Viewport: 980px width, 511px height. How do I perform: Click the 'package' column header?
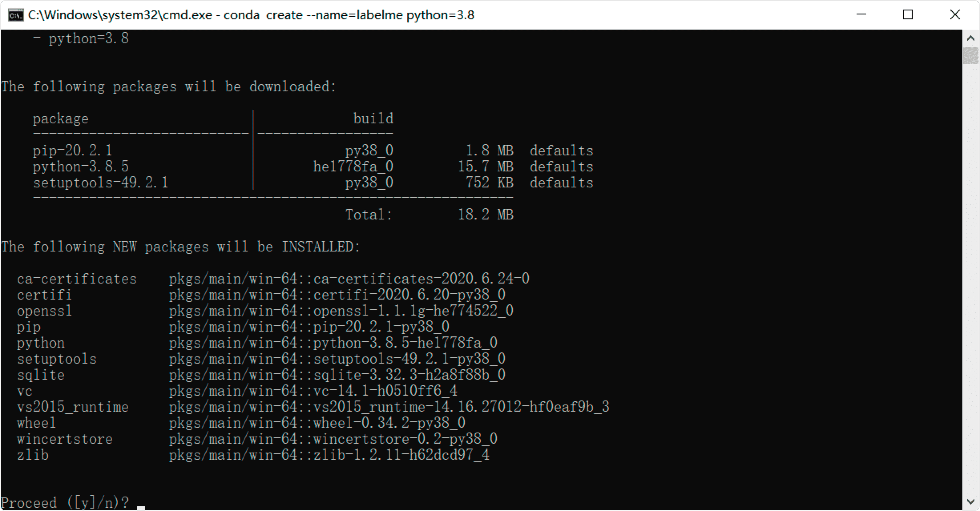(x=60, y=119)
